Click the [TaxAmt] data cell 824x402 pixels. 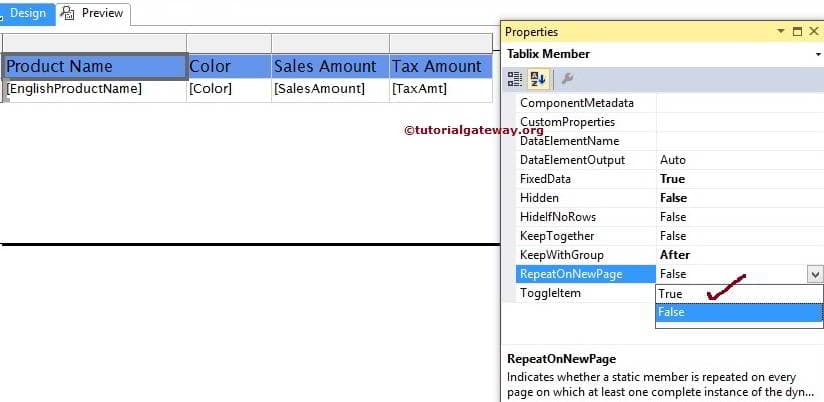click(x=441, y=90)
